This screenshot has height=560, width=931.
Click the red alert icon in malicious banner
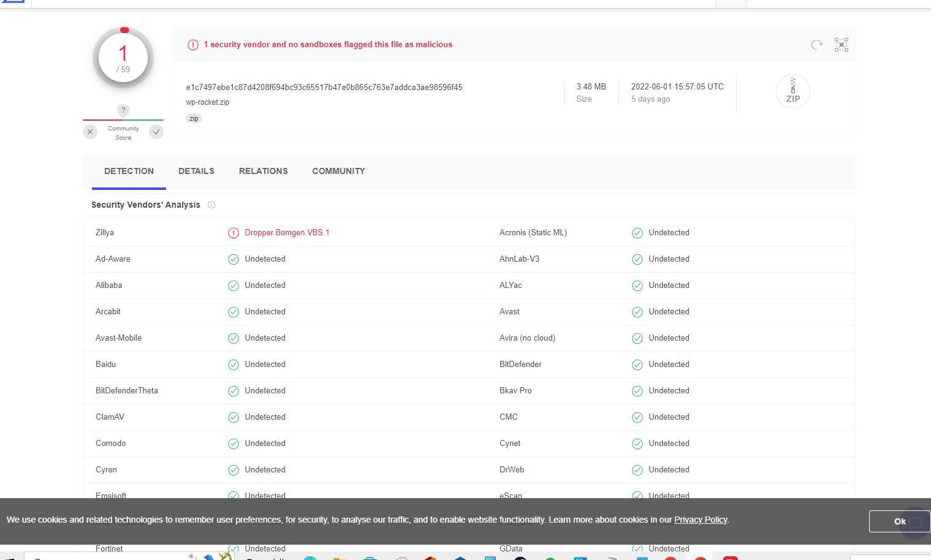193,45
